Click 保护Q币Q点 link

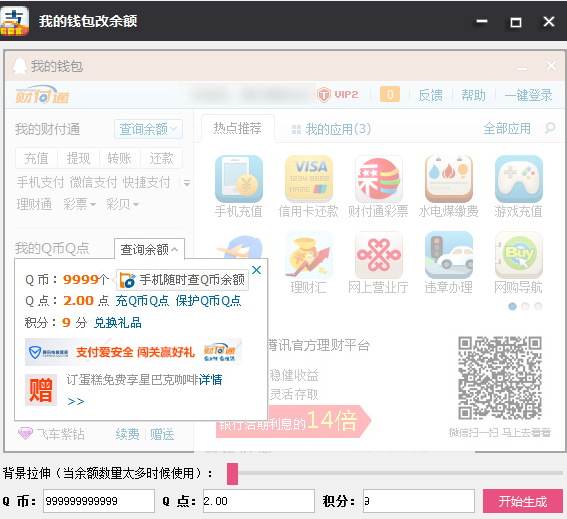208,301
